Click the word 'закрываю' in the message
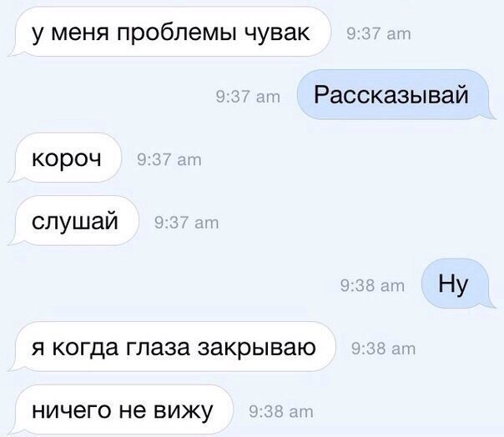This screenshot has height=437, width=504. [256, 348]
